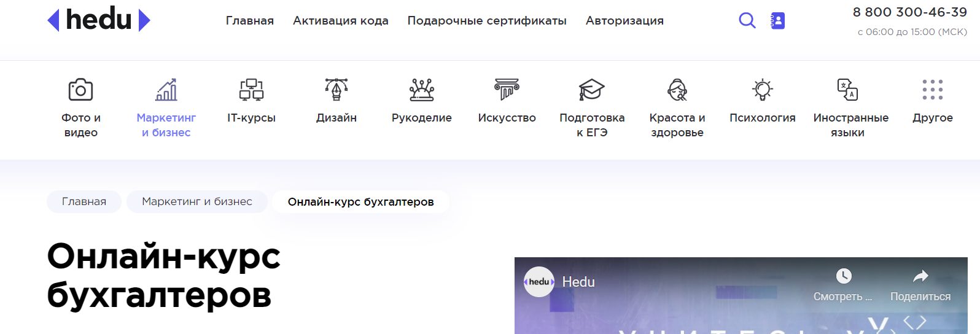Open Иностранные языки translation icon

[x=847, y=90]
